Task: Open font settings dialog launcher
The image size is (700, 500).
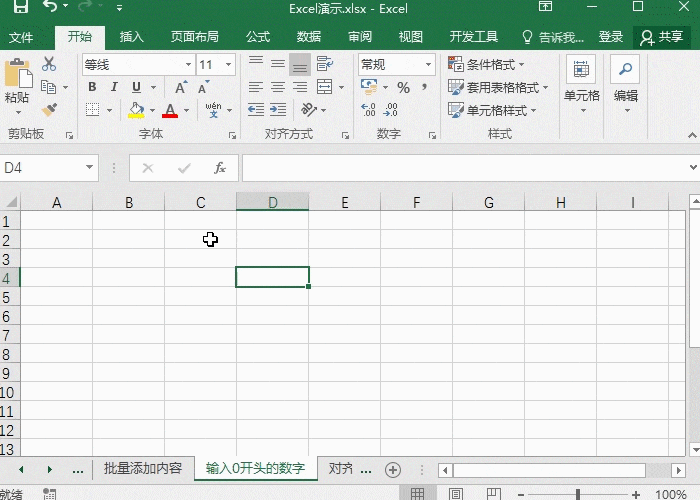Action: (232, 135)
